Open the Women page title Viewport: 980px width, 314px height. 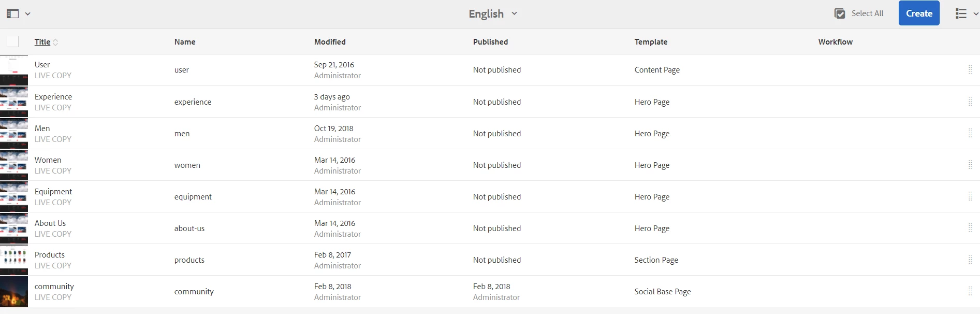click(48, 160)
